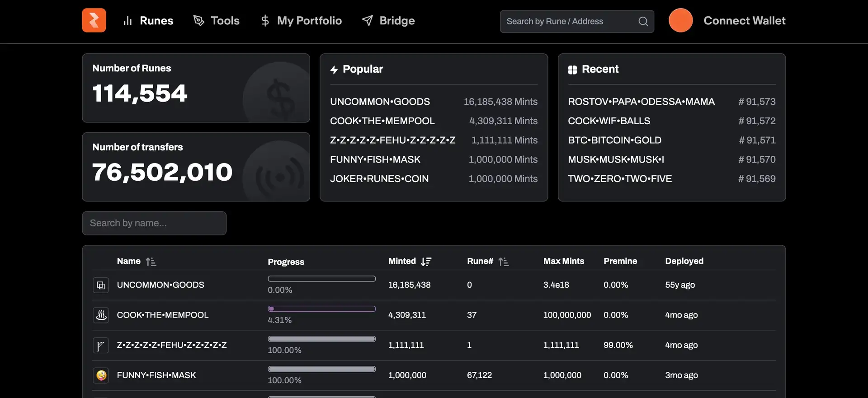Sort table by Name column arrow
The height and width of the screenshot is (398, 868).
tap(151, 262)
